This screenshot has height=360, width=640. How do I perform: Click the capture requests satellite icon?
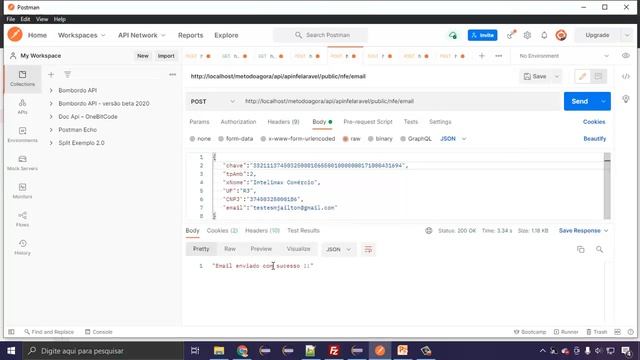pyautogui.click(x=511, y=36)
